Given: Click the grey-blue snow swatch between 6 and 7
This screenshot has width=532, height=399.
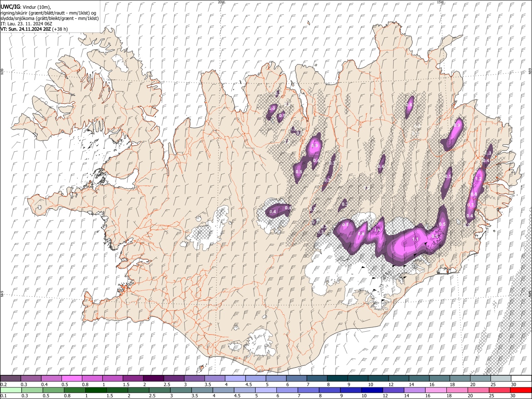Looking at the screenshot, I should pyautogui.click(x=296, y=379).
